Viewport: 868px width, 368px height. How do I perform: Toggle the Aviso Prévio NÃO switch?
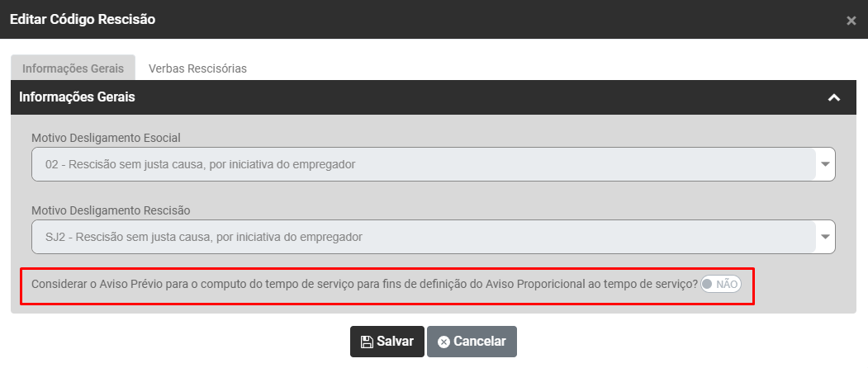(x=721, y=284)
